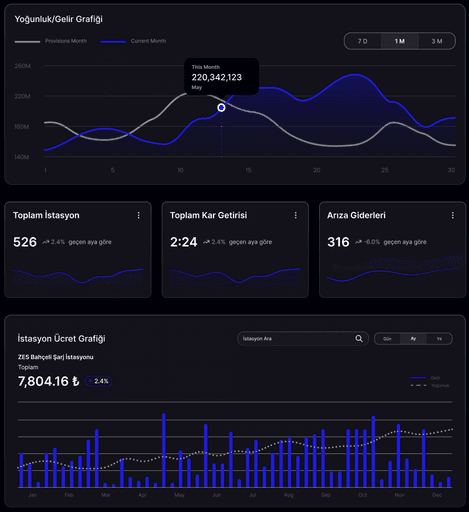Click the trend arrow beside 526

(x=46, y=242)
